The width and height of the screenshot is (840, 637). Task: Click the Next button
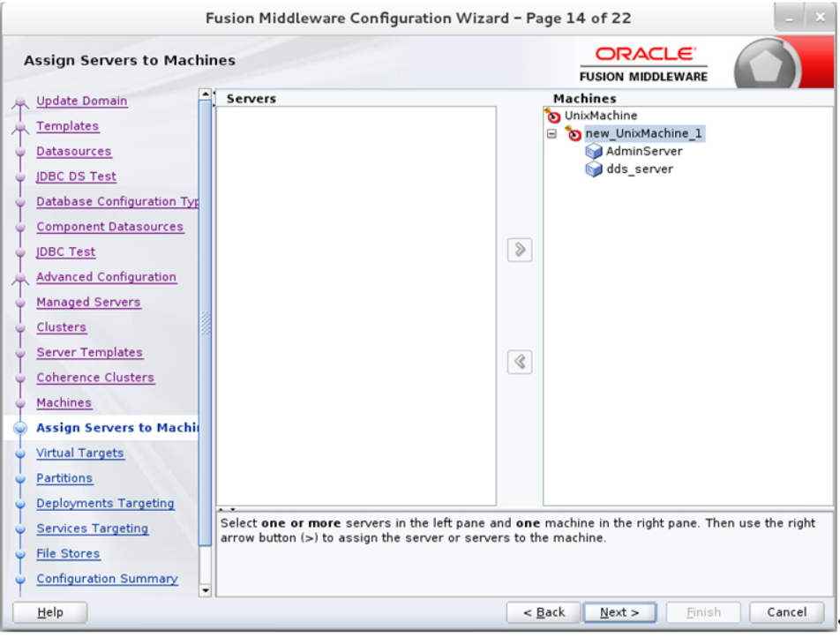click(x=619, y=611)
